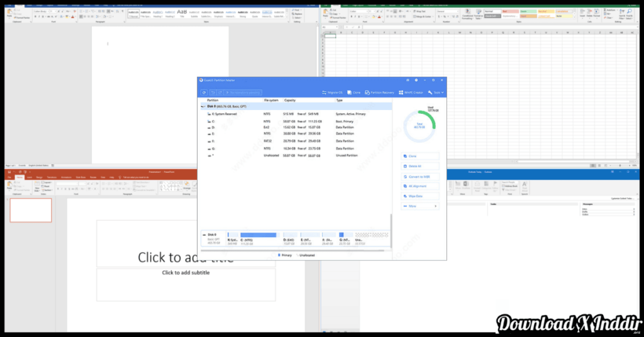
Task: Click the File system column header
Action: 271,100
